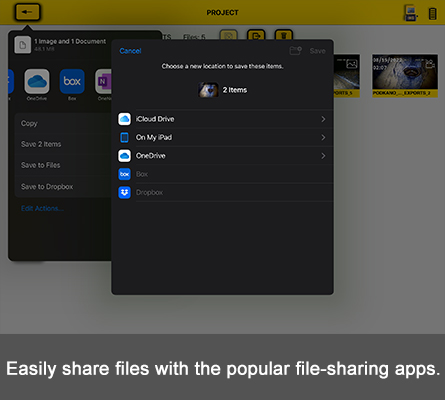Select the On My iPad location row

click(x=222, y=137)
